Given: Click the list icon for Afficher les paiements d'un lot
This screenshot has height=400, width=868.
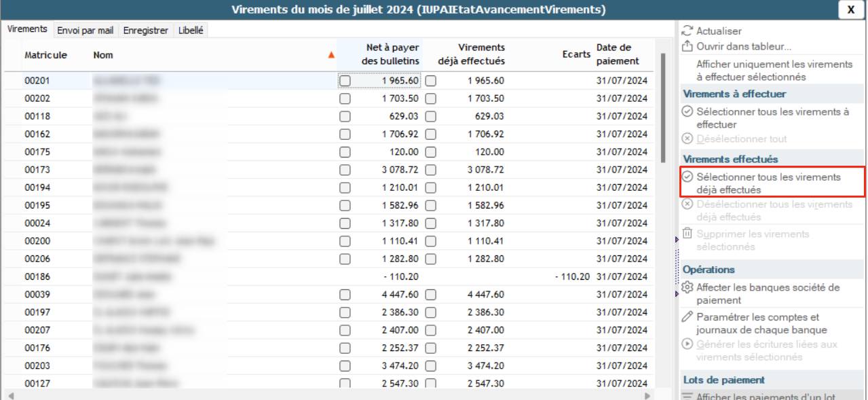Looking at the screenshot, I should [687, 397].
